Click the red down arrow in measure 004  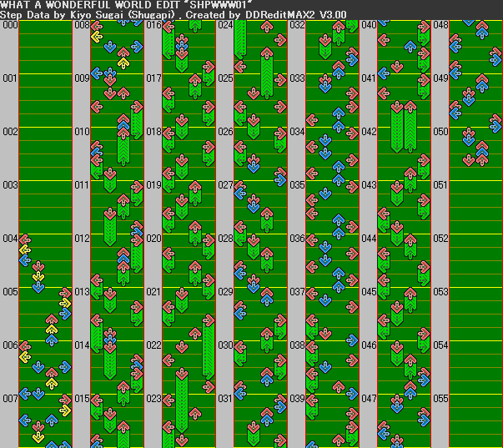[38, 266]
